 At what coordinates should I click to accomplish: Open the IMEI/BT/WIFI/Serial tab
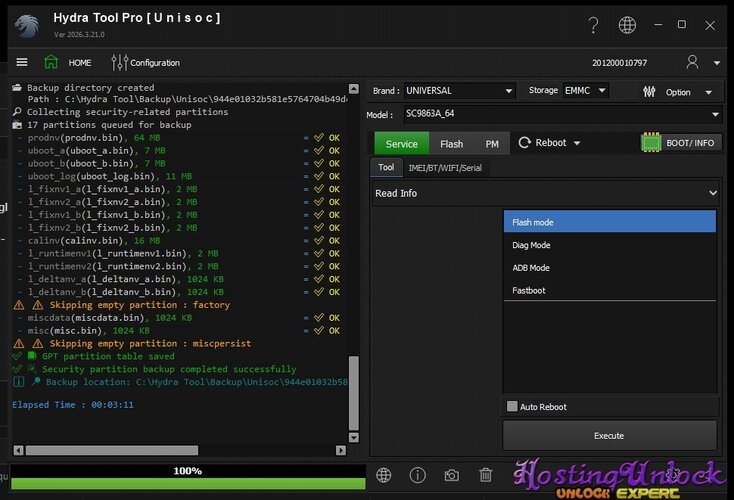click(x=444, y=168)
